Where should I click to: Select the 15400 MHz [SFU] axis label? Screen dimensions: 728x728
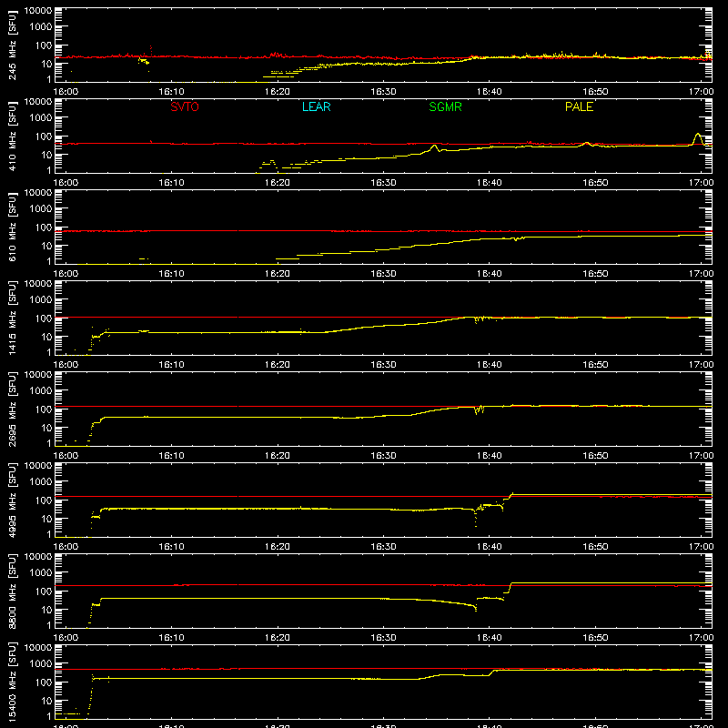click(13, 682)
